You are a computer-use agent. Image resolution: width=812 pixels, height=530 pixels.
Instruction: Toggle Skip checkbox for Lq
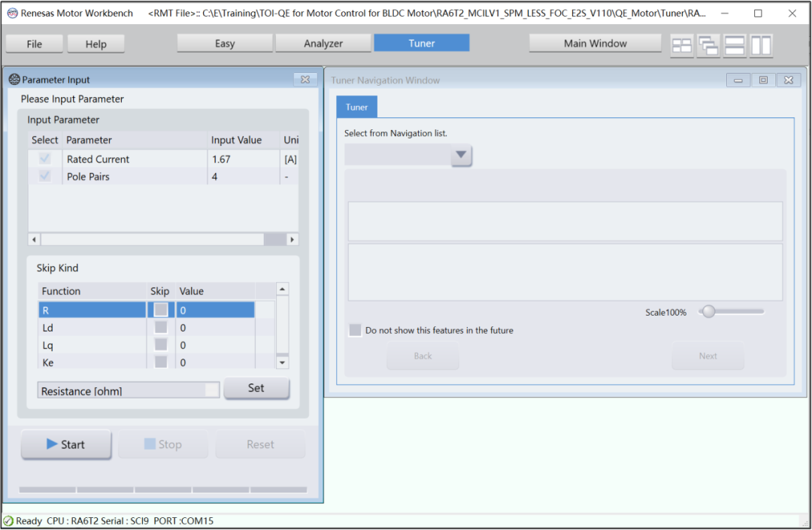(x=161, y=345)
